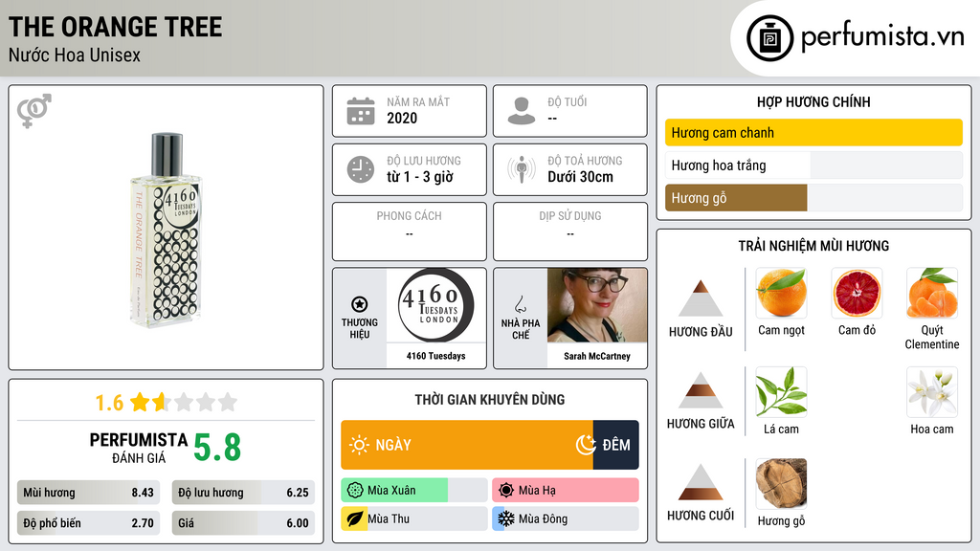Click the leaf icon for Mùa Thu
This screenshot has height=551, width=980.
click(x=354, y=518)
